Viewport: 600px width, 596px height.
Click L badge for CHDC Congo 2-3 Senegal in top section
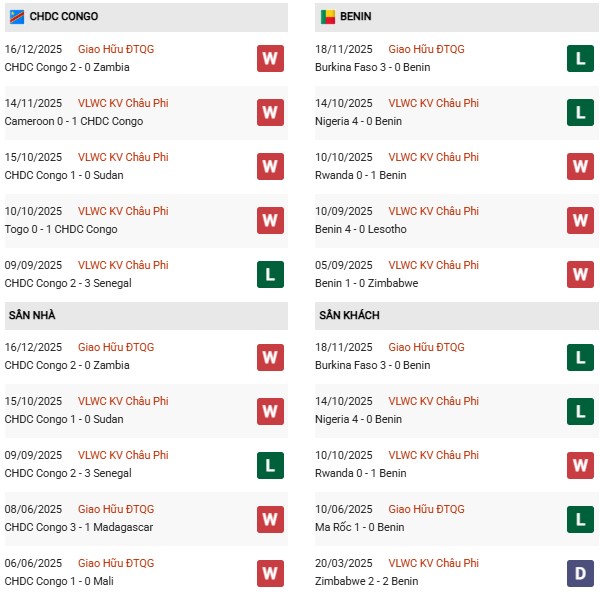[x=270, y=275]
